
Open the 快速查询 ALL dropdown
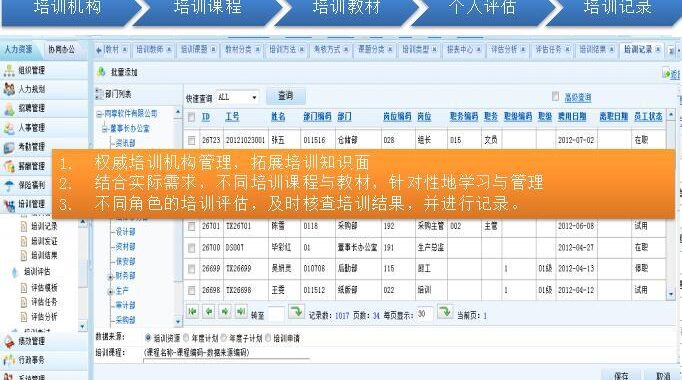(x=237, y=97)
